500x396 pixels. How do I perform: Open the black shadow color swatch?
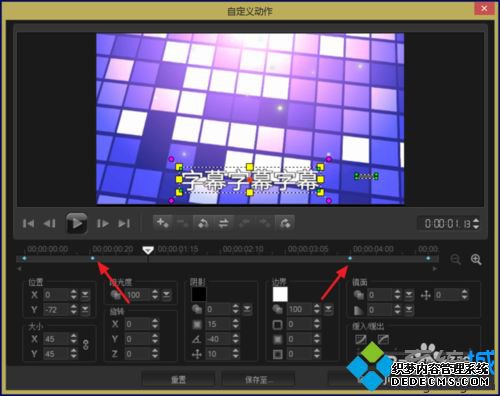tap(199, 295)
